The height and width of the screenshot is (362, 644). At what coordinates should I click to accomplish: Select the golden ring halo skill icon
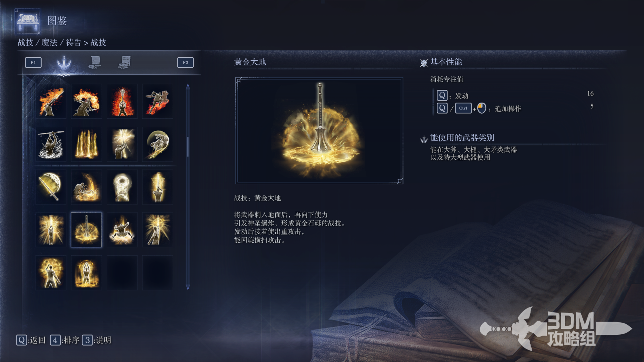122,187
